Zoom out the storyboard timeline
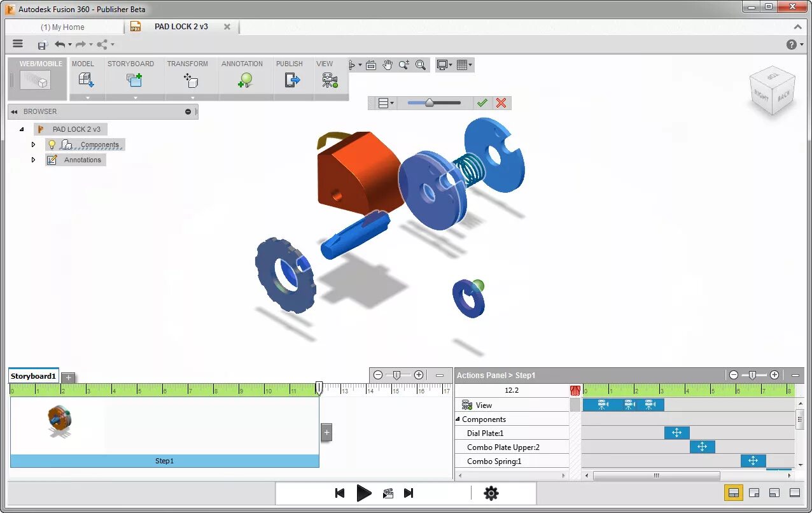Image resolution: width=812 pixels, height=513 pixels. [x=378, y=376]
